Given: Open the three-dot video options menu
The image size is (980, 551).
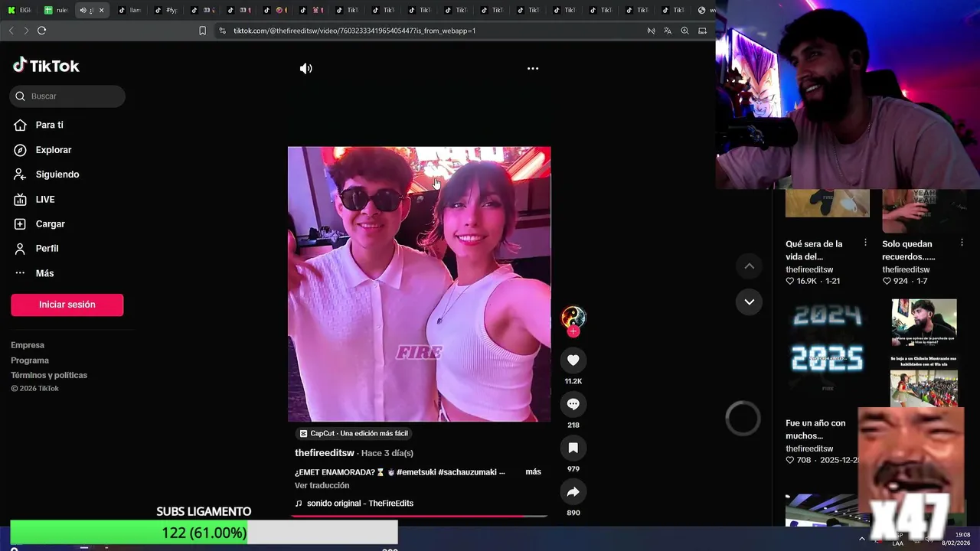Looking at the screenshot, I should [x=533, y=68].
